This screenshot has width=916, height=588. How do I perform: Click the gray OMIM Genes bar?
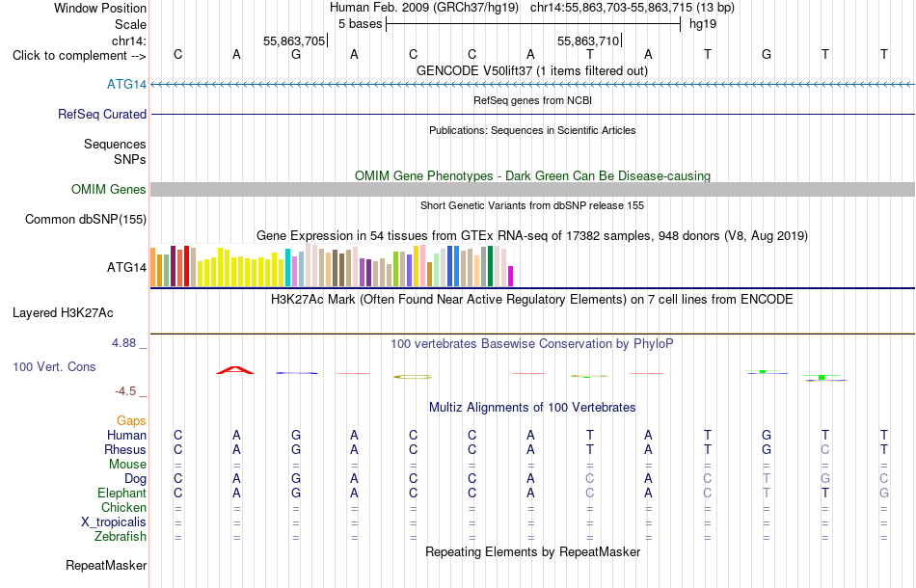pos(532,189)
